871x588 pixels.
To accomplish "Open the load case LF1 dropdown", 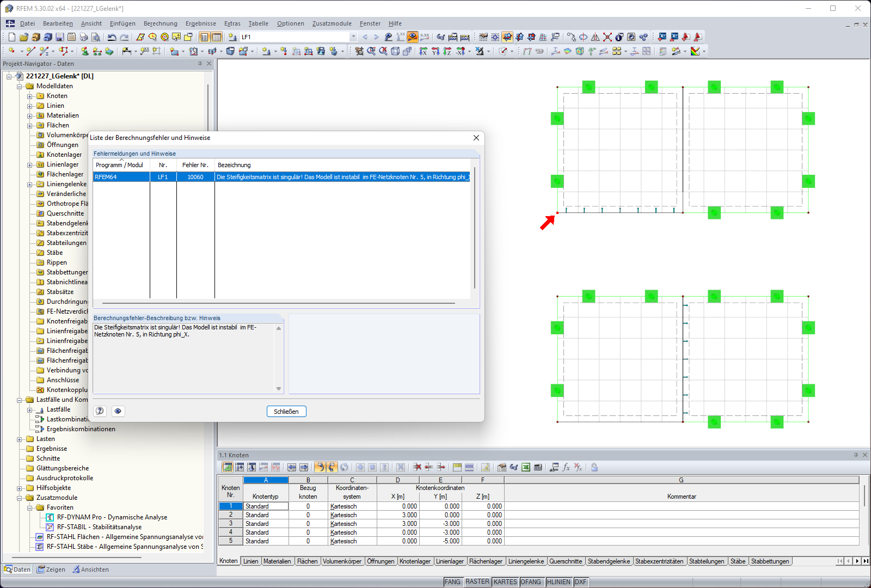I will point(353,37).
